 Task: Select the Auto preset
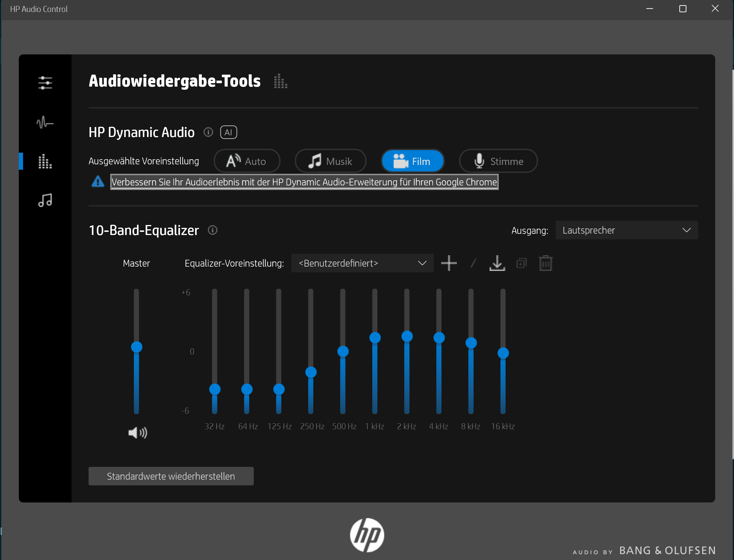tap(247, 161)
